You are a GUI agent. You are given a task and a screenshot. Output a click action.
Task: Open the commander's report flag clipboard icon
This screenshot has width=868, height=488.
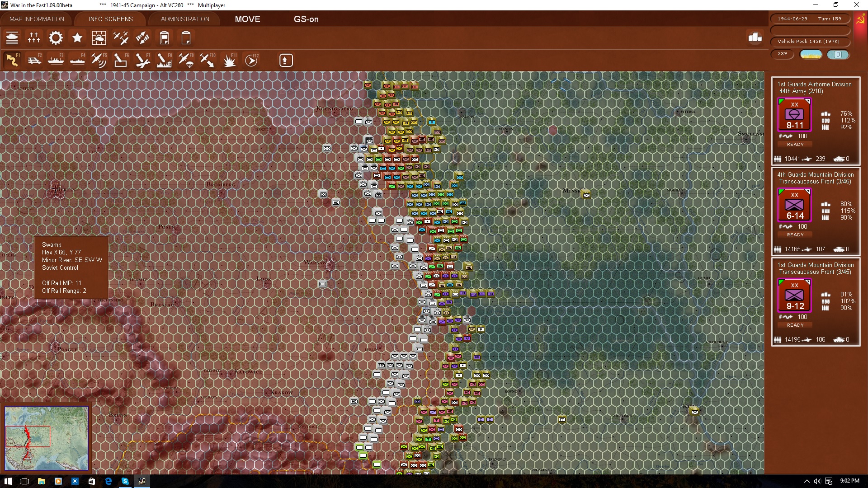click(164, 38)
